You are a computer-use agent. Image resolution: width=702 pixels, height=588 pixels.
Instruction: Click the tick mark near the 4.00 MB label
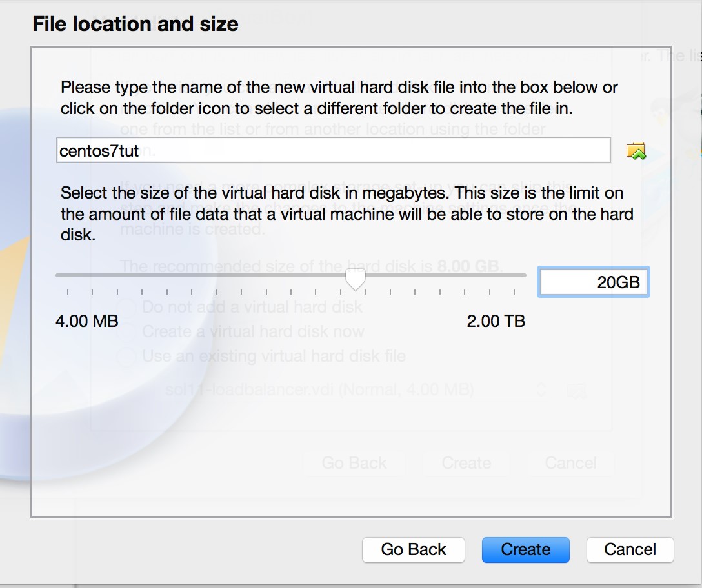68,291
